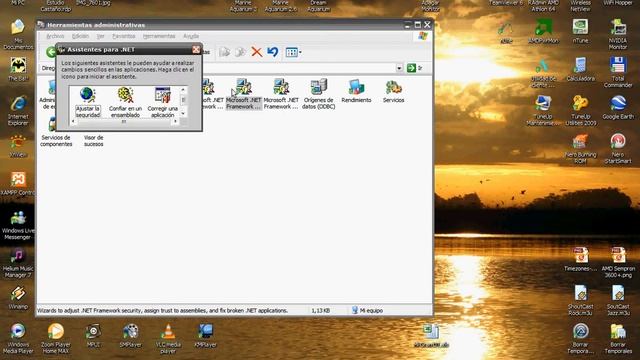The width and height of the screenshot is (640, 360).
Task: Click the wizard list vertical scrollbar thumb
Action: pyautogui.click(x=183, y=100)
